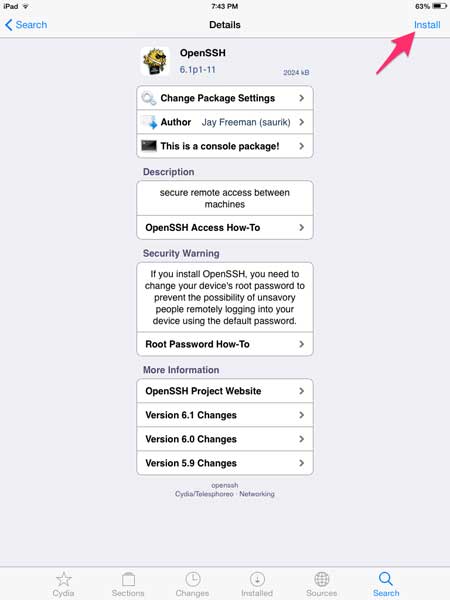Tap Install in the top bar
450x600 pixels.
tap(427, 25)
